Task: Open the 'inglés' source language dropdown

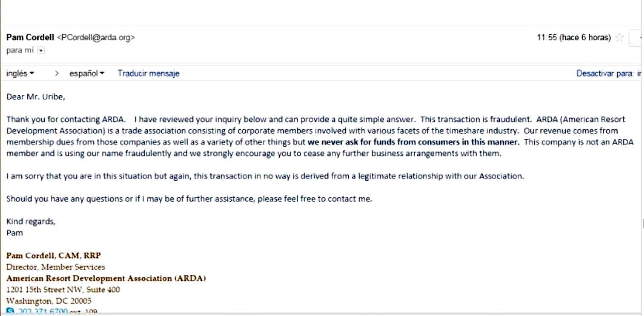Action: (21, 74)
